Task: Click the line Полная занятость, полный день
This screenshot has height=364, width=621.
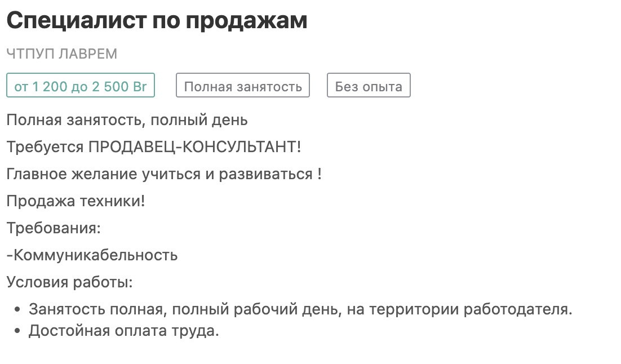Action: click(x=127, y=120)
